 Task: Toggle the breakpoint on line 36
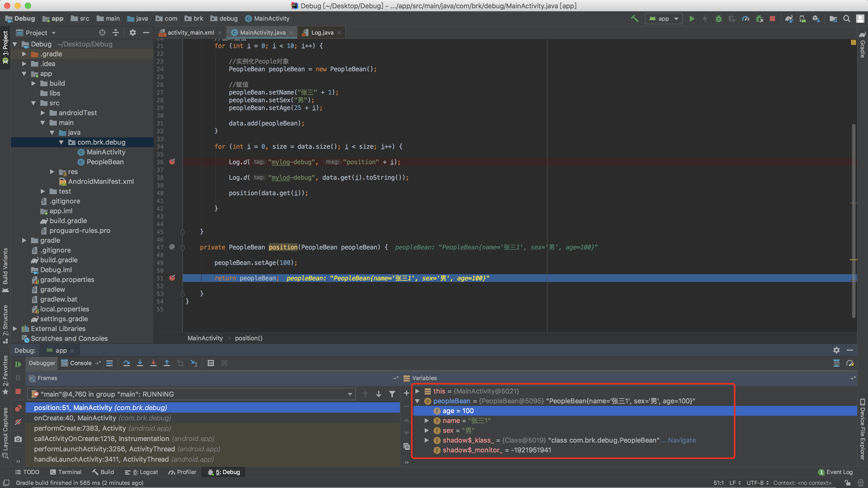[172, 162]
